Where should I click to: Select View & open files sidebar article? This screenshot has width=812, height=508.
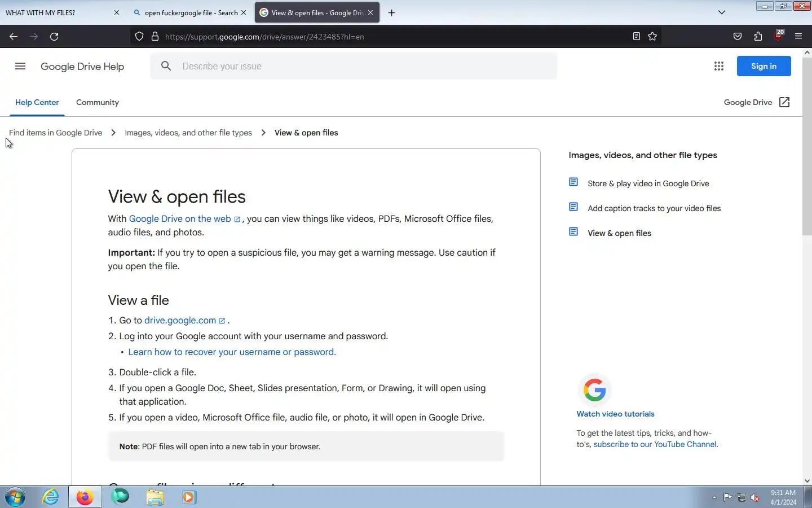pyautogui.click(x=619, y=233)
